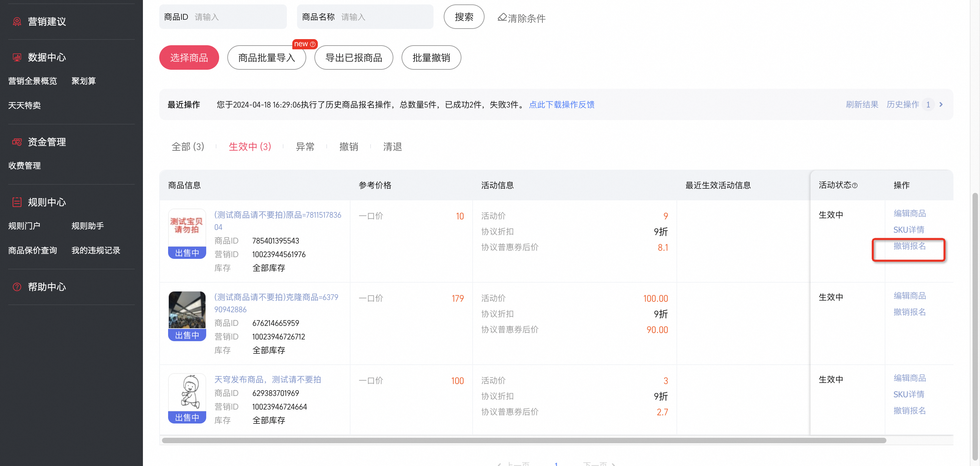Click the eraser icon beside 清除条件

(x=502, y=17)
